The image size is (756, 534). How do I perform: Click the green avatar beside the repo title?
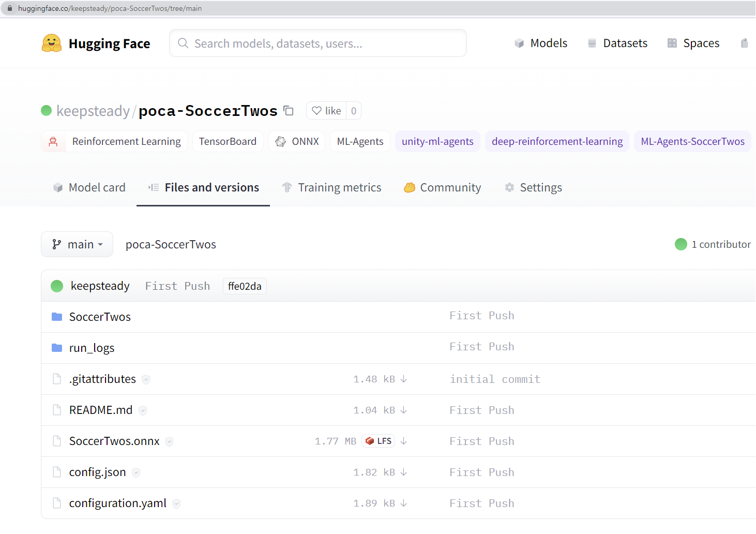[x=46, y=110]
